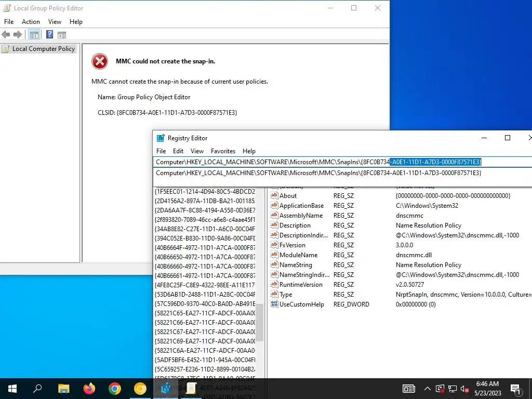Select key {2DA6AA7F-8C88-4194-A558 in tree
532x399 pixels.
click(x=205, y=210)
